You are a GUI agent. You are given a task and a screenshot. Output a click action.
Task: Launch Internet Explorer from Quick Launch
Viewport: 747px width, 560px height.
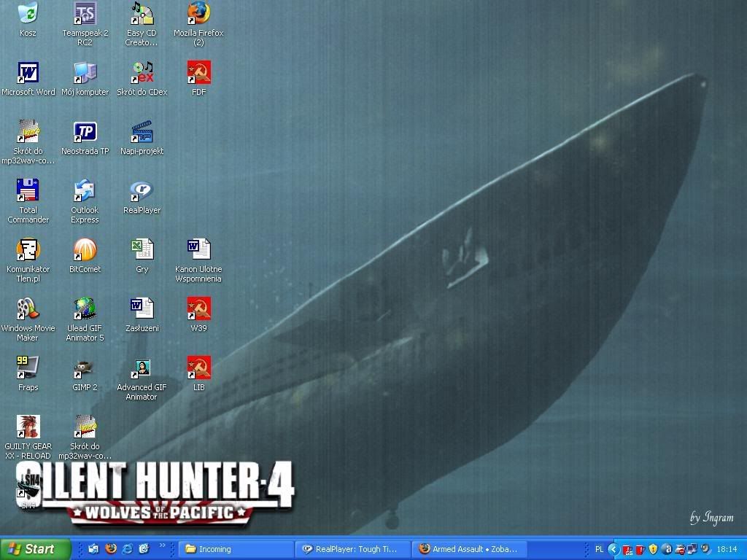coord(127,548)
